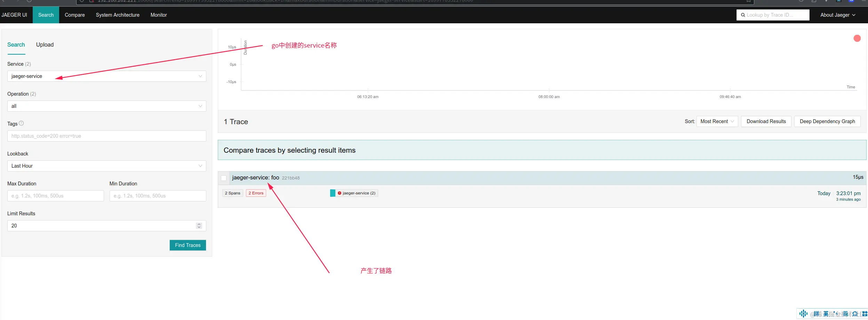The image size is (868, 320).
Task: Click the Lookup by Trace ID field
Action: point(773,15)
